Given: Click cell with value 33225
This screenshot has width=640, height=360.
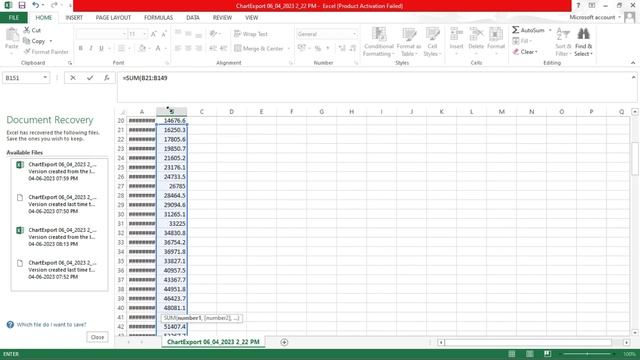Looking at the screenshot, I should tap(172, 224).
